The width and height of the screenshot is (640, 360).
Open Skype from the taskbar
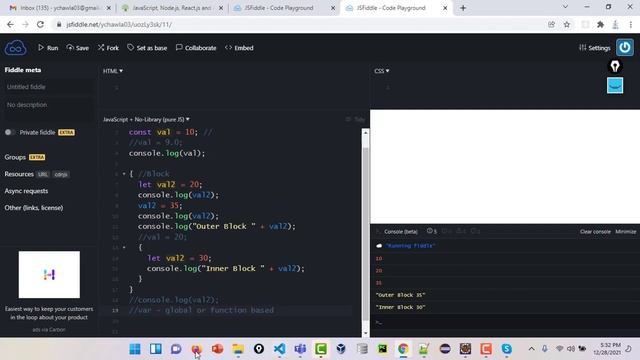click(x=507, y=349)
